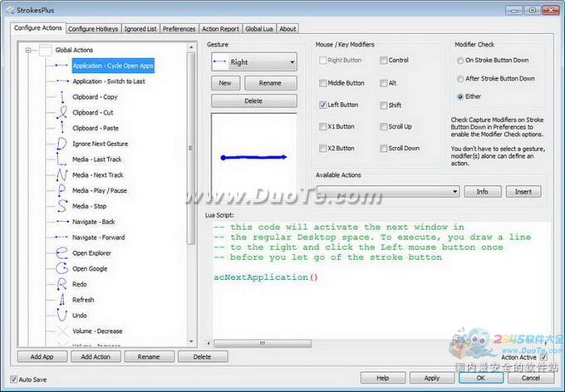Image resolution: width=565 pixels, height=392 pixels.
Task: Click the P gesture icon for Media - Play / Pause
Action: 61,190
